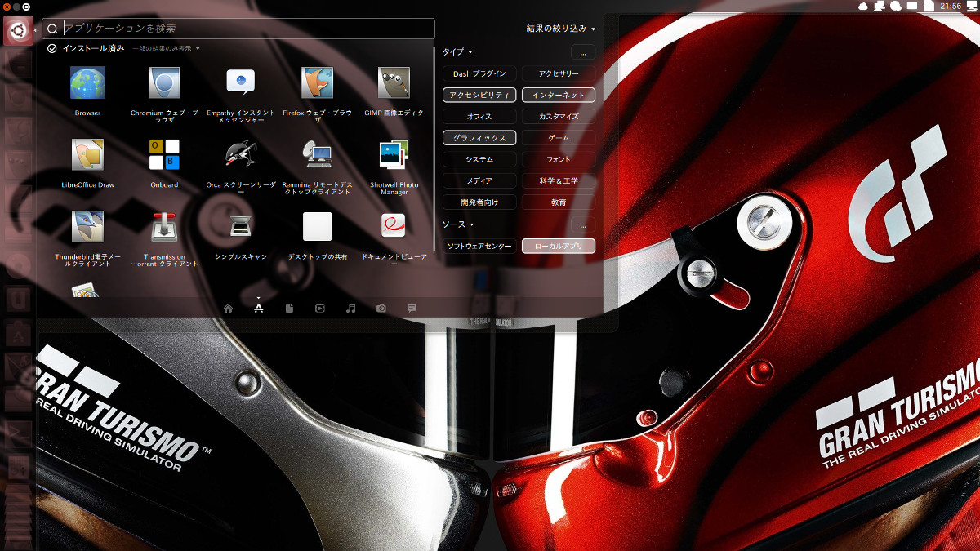Screen dimensions: 980x551
Task: Open the network indicator in top panel
Action: pos(880,6)
